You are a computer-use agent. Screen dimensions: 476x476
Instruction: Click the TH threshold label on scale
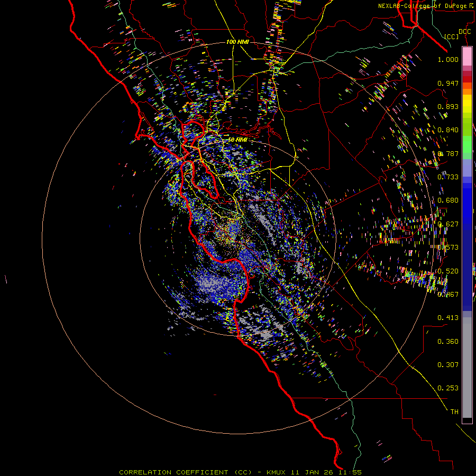click(454, 412)
